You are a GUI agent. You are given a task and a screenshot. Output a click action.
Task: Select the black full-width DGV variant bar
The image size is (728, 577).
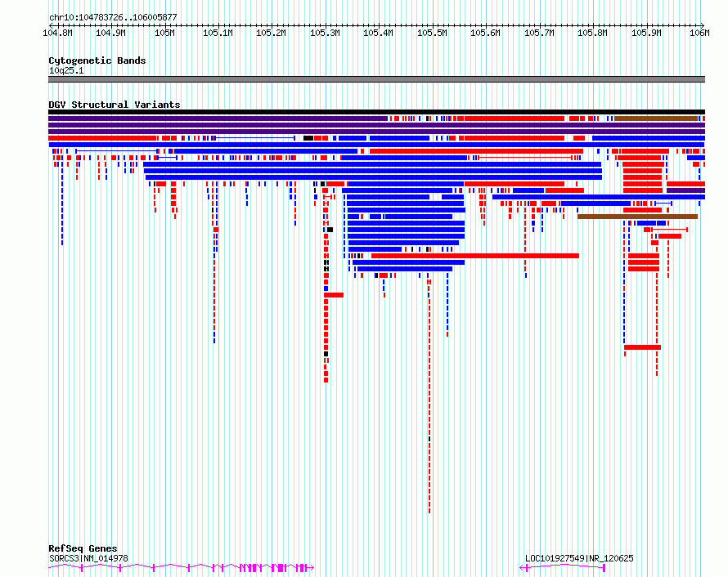376,112
